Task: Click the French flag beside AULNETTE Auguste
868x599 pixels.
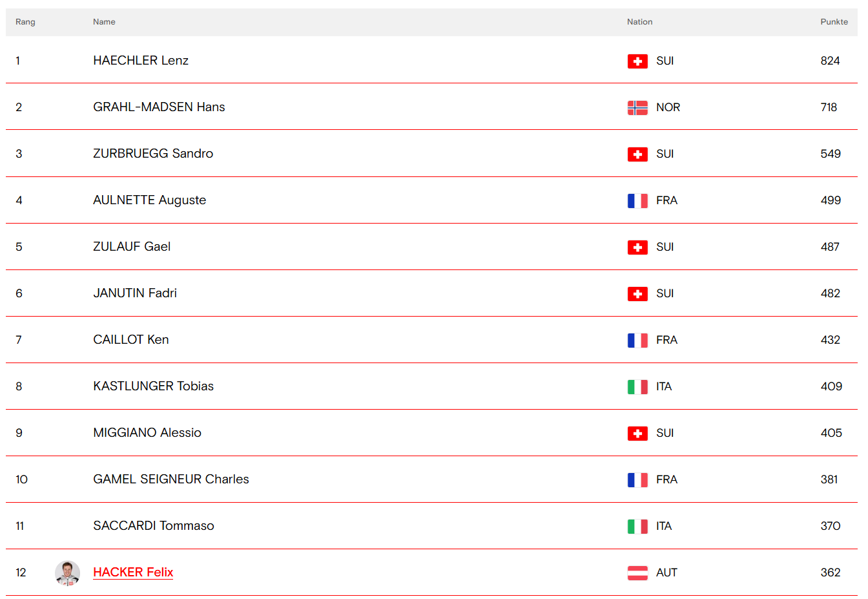Action: [x=637, y=201]
